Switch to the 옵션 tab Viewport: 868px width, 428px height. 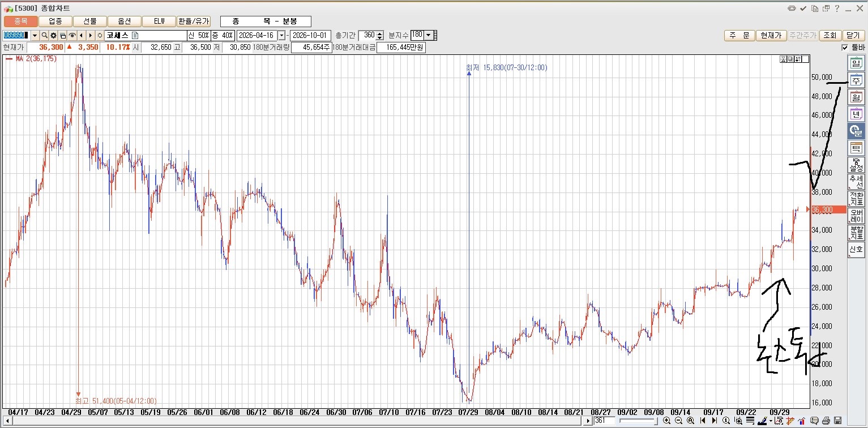click(x=125, y=21)
